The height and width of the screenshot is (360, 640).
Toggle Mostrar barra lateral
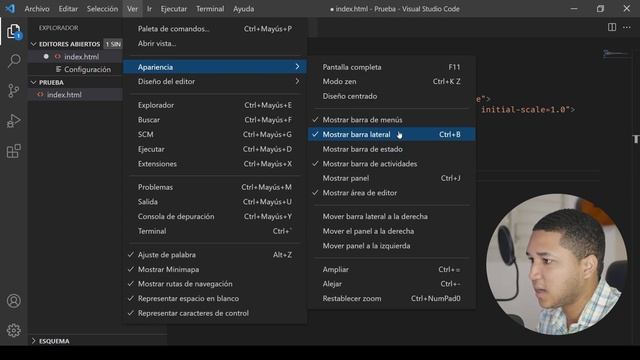pos(391,134)
